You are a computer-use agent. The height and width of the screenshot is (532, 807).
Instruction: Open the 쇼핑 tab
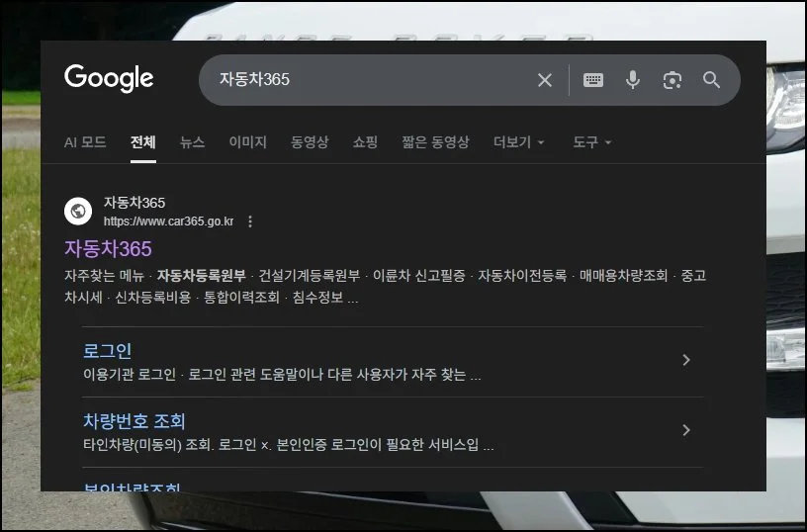click(x=365, y=142)
